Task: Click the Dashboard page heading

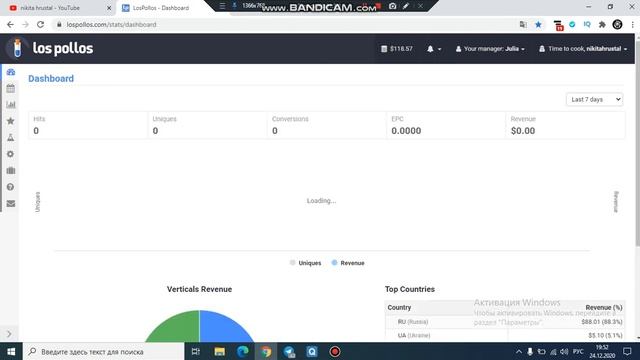Action: tap(51, 78)
